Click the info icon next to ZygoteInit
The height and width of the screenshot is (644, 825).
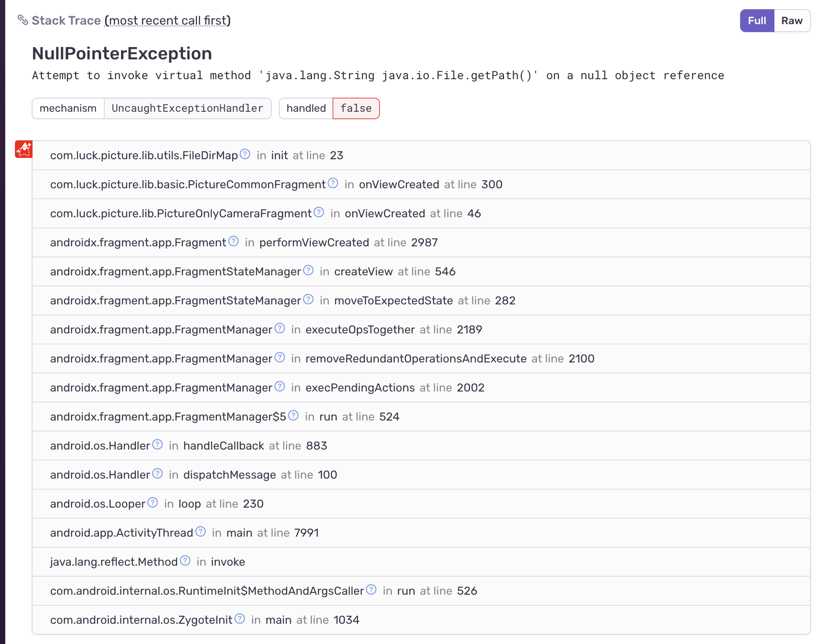(x=240, y=618)
